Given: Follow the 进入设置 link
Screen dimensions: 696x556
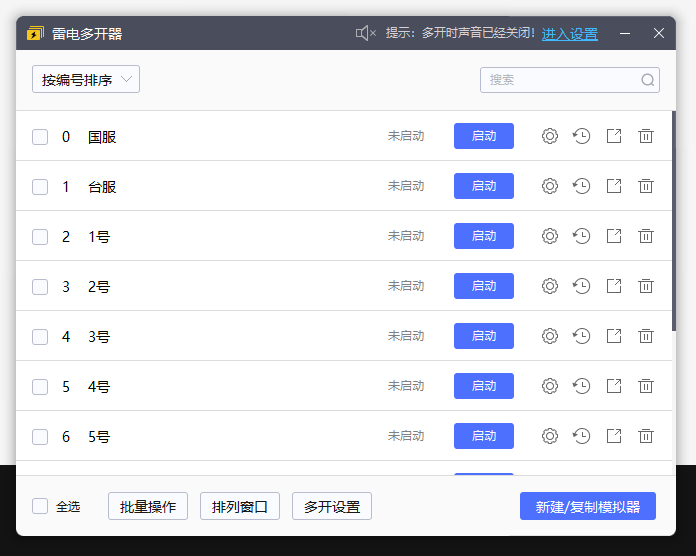Looking at the screenshot, I should pos(570,33).
